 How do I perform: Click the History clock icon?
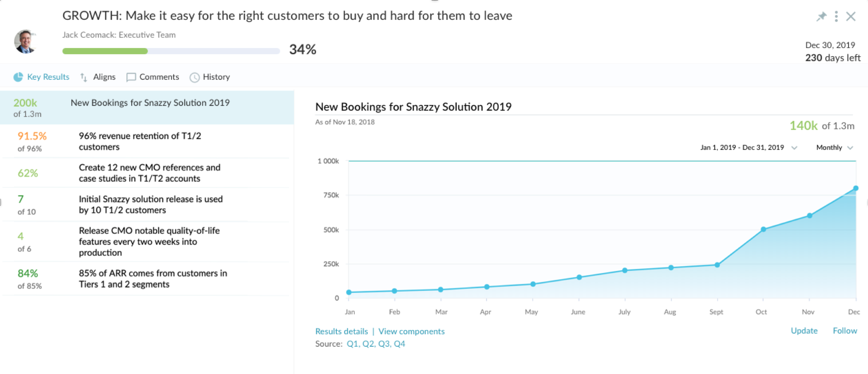194,77
